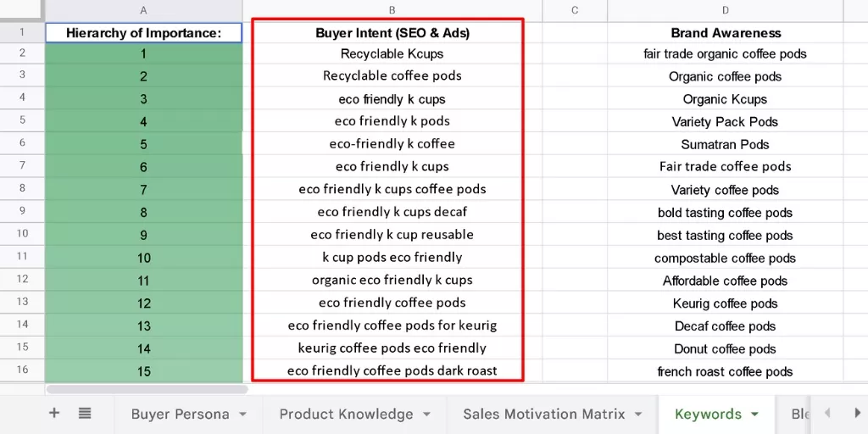Click the select-all corner box
This screenshot has height=434, width=868.
coord(22,10)
